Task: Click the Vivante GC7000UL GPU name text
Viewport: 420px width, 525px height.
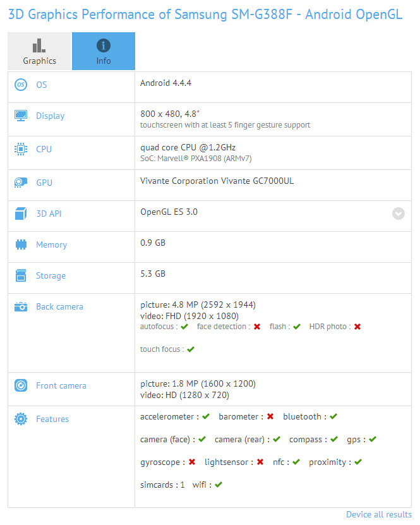Action: 217,181
